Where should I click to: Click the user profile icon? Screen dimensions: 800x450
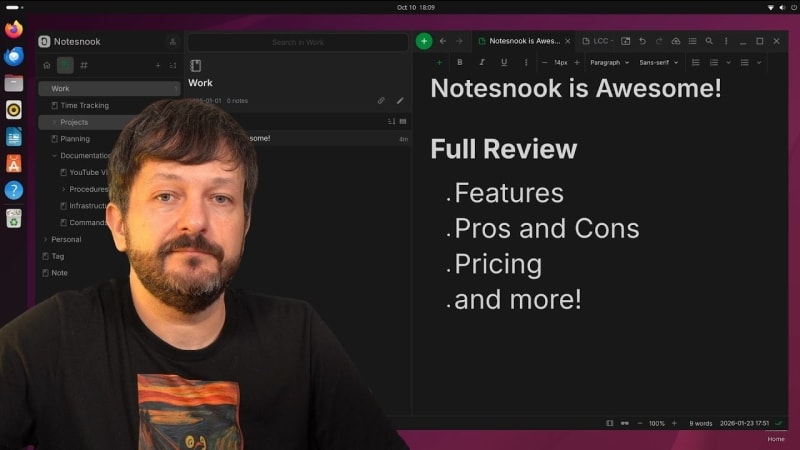point(172,42)
